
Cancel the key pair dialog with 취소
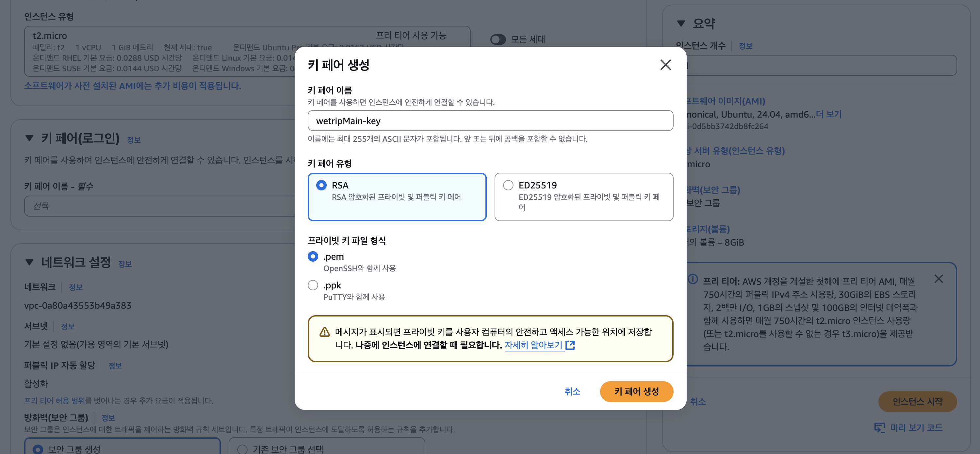coord(572,391)
